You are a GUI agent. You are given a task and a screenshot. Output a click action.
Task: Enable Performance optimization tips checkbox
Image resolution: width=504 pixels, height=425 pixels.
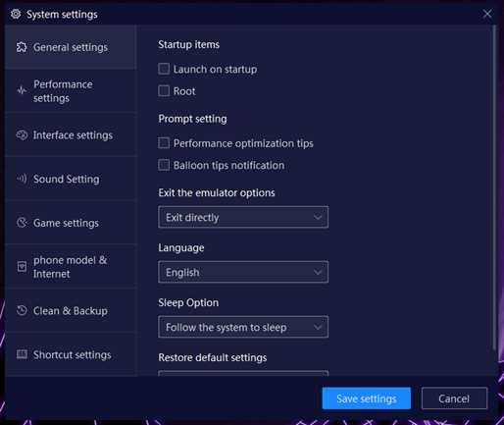pyautogui.click(x=164, y=143)
